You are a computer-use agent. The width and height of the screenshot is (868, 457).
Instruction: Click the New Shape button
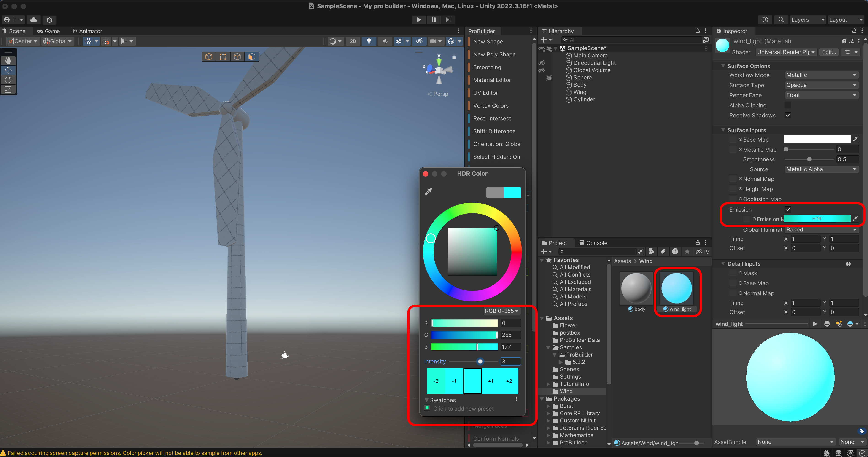488,41
